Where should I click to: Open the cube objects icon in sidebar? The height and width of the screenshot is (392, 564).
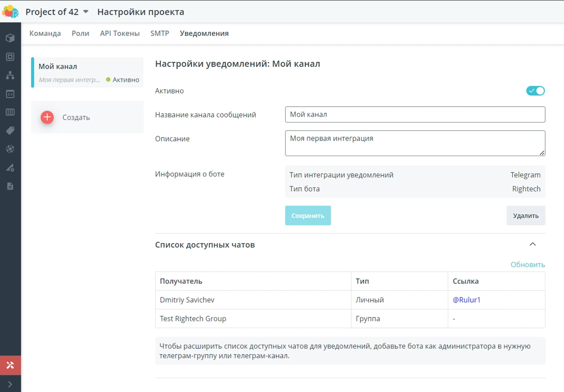(x=10, y=38)
